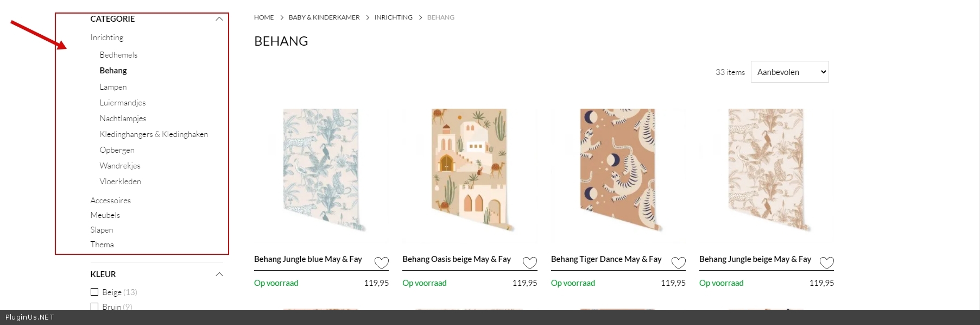View the Behang Oasis beige wallpaper image
This screenshot has width=980, height=325.
(470, 170)
